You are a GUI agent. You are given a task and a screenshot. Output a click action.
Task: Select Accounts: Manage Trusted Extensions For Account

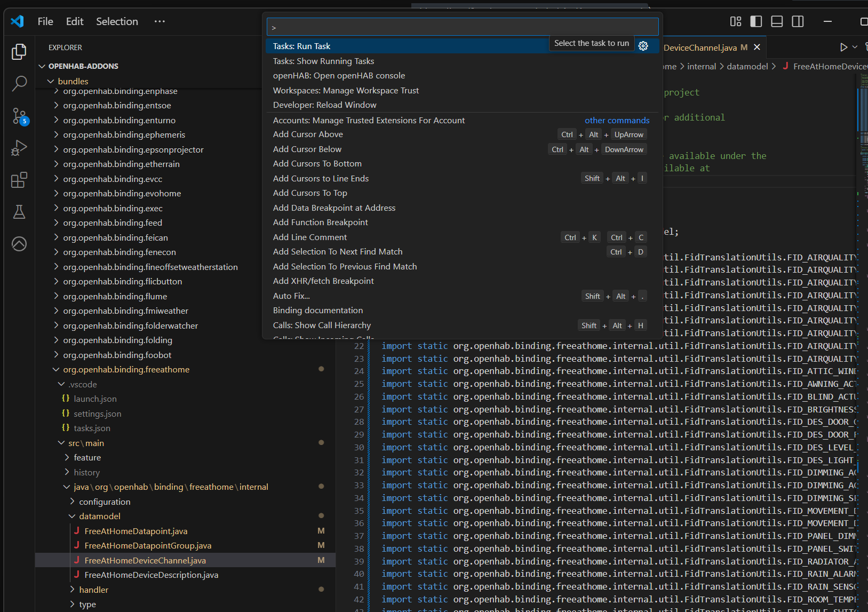coord(463,120)
